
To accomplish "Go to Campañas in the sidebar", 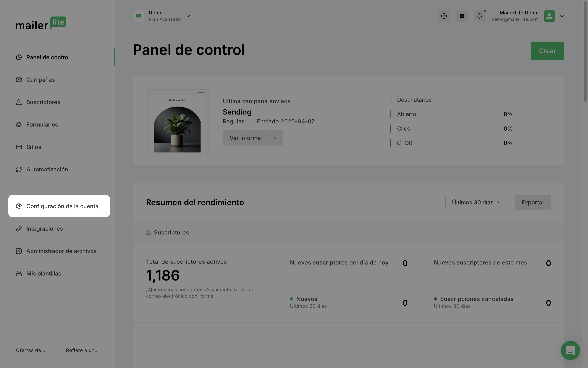I will 40,80.
